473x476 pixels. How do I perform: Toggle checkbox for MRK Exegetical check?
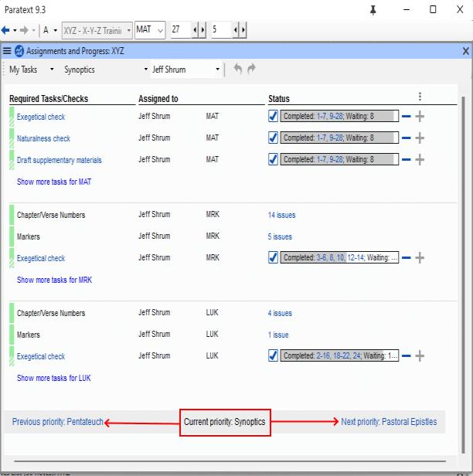point(273,257)
